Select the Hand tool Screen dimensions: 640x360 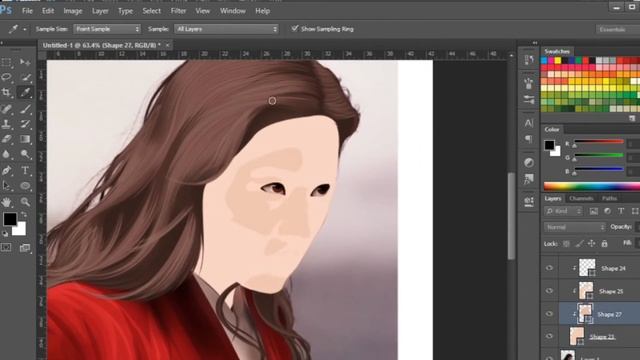pos(7,202)
